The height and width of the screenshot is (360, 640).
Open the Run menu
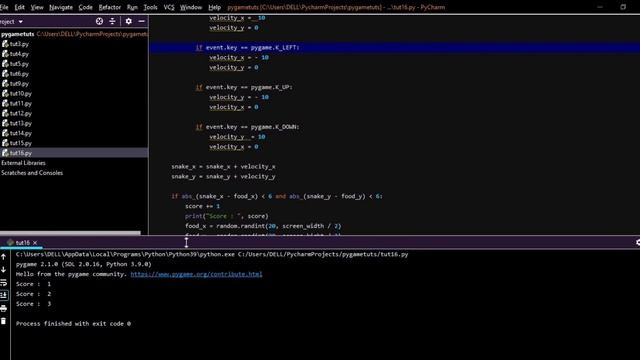(x=132, y=7)
